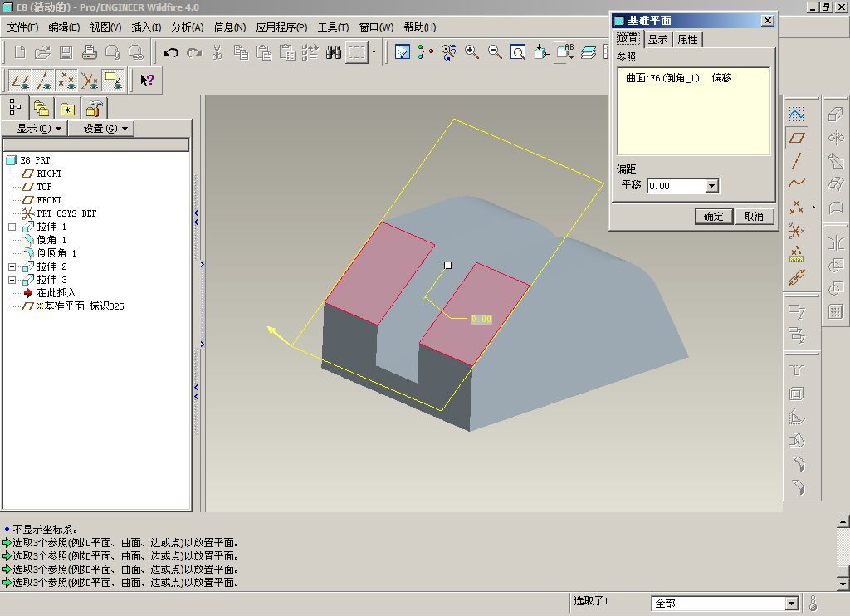Click the Zoom in magnifier
Image resolution: width=850 pixels, height=616 pixels.
471,52
